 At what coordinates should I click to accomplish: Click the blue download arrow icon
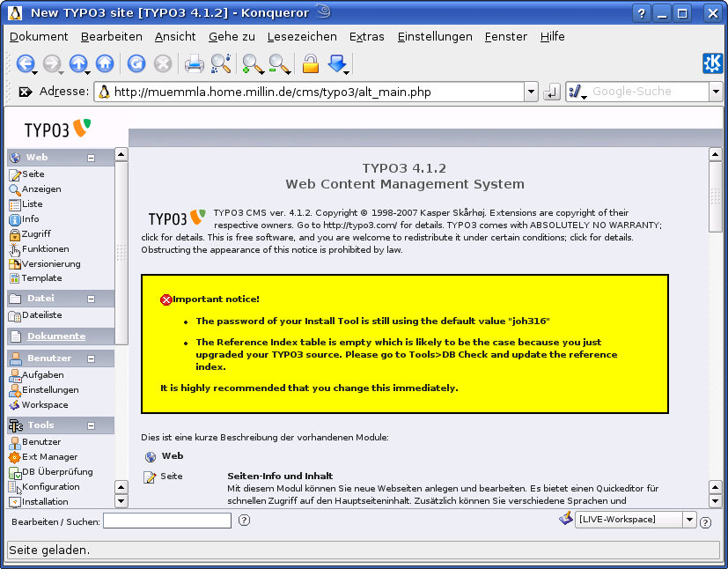coord(337,63)
